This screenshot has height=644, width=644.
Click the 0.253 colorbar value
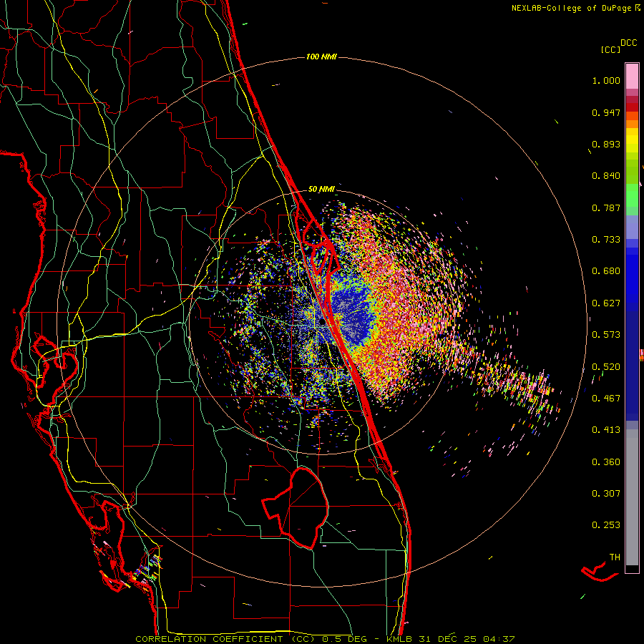606,525
